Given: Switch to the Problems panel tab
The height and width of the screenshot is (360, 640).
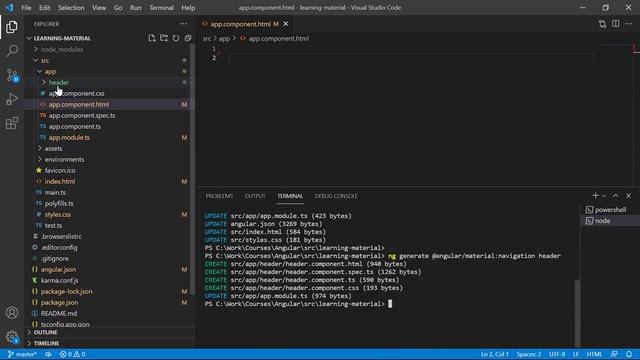Looking at the screenshot, I should click(x=219, y=196).
